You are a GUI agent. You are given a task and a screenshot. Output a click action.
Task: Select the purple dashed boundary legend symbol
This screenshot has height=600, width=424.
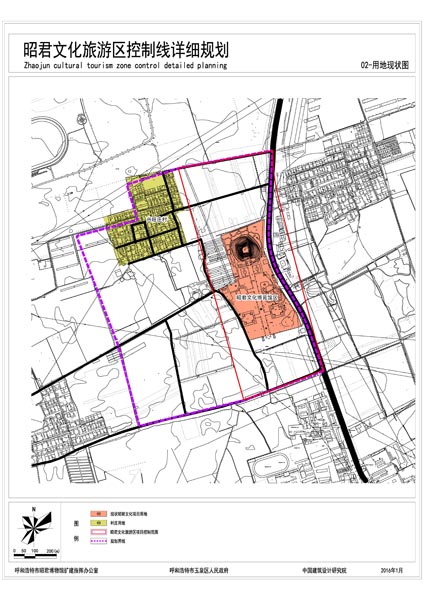pos(98,541)
